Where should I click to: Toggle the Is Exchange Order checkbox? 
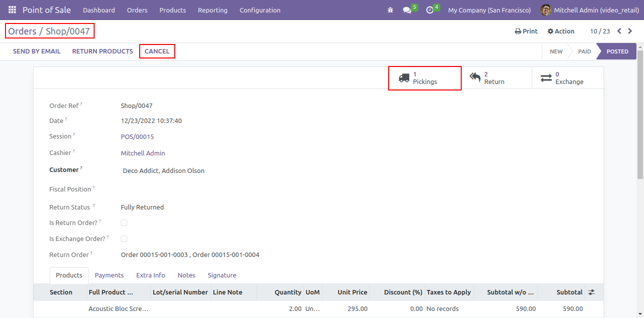(x=124, y=238)
